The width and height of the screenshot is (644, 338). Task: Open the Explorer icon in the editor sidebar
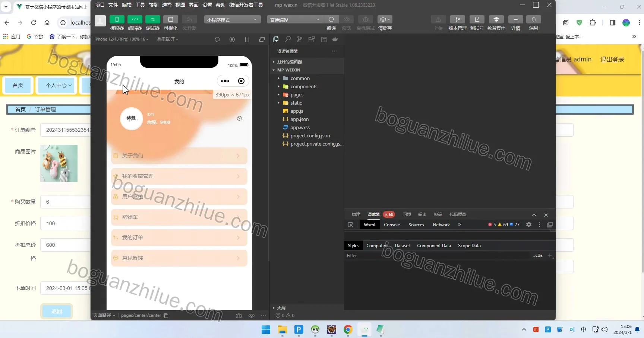coord(276,39)
